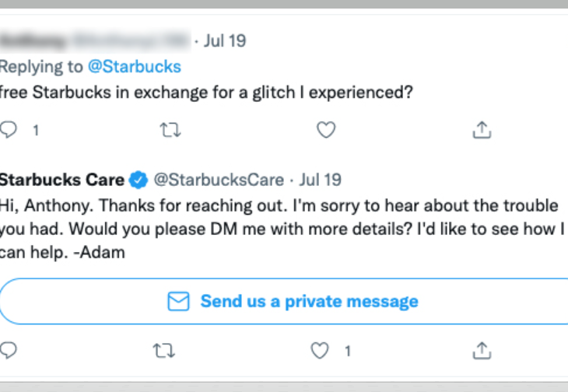568x392 pixels.
Task: Open first tweet's Jul 19 timestamp
Action: 225,40
